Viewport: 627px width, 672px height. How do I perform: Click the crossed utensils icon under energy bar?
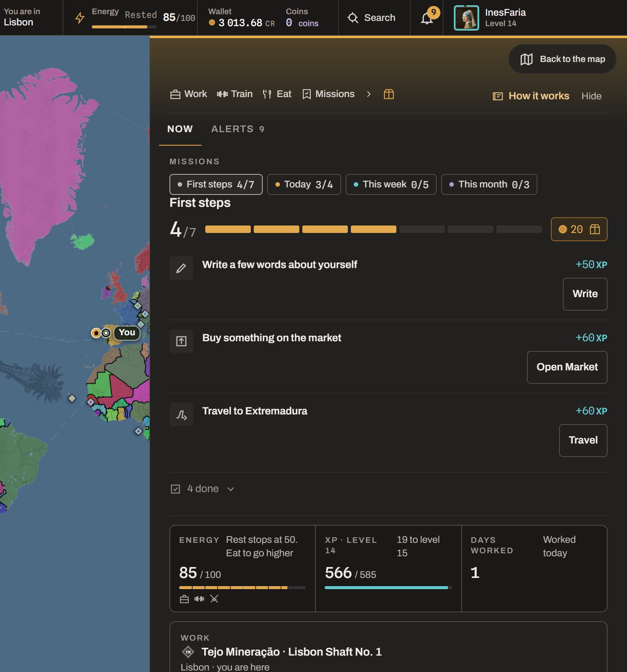[x=214, y=599]
